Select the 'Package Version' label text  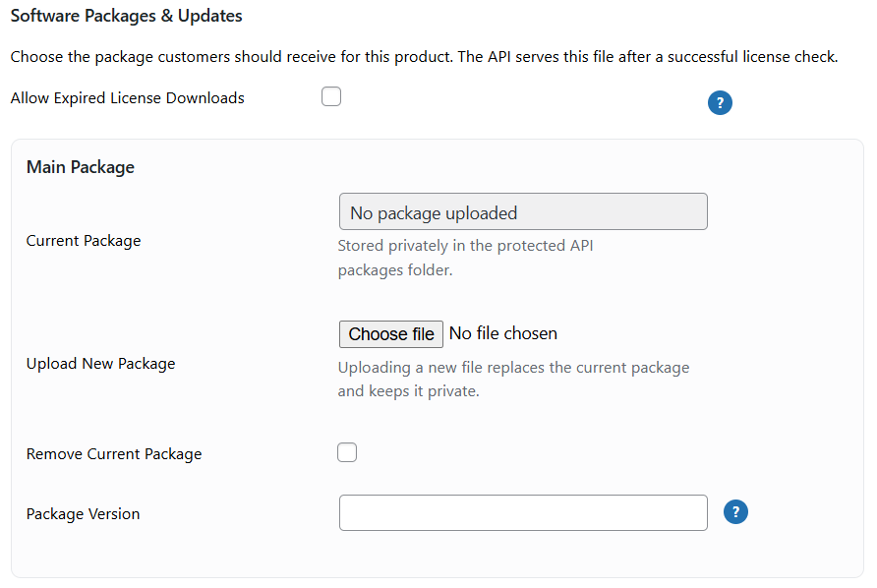pos(83,514)
